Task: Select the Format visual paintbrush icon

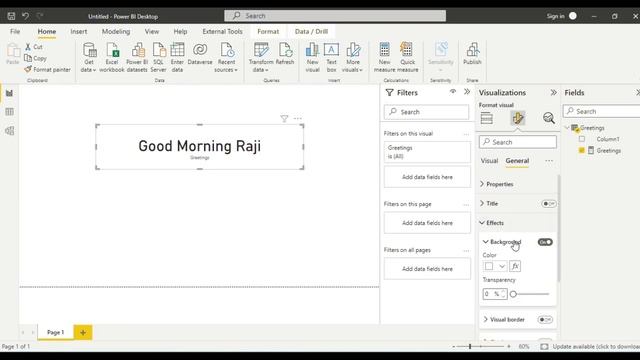Action: tap(518, 118)
